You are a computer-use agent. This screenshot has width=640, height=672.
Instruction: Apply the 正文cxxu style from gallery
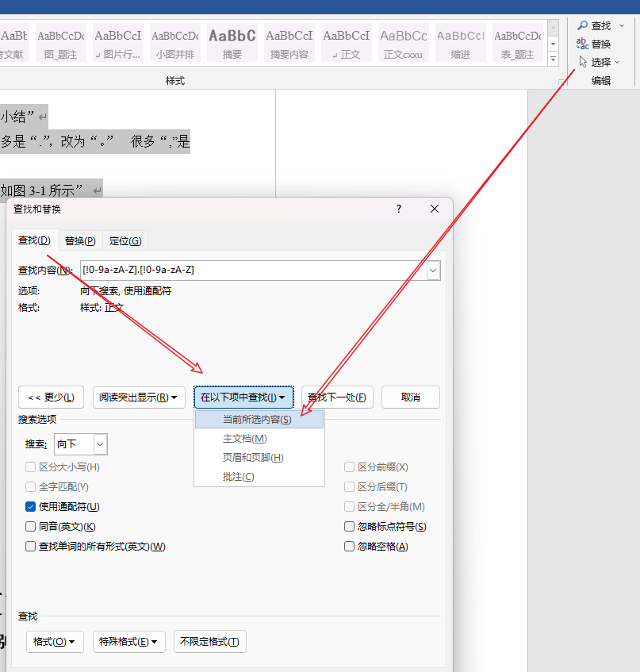click(403, 43)
